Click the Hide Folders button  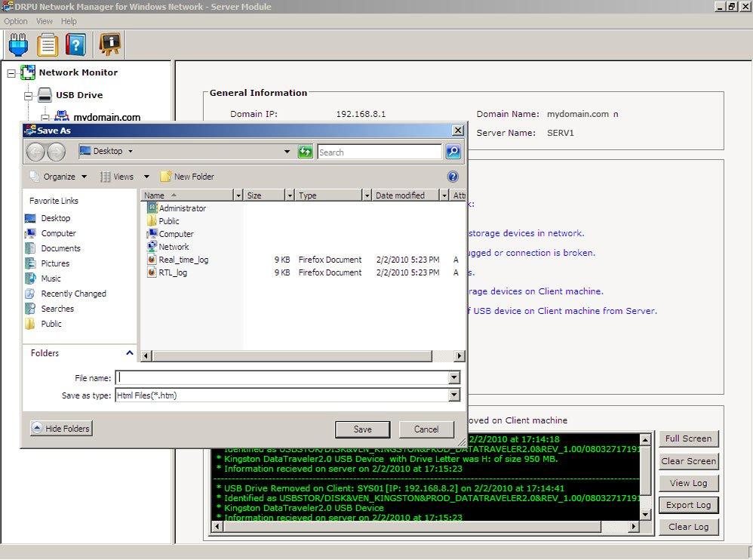click(x=61, y=428)
